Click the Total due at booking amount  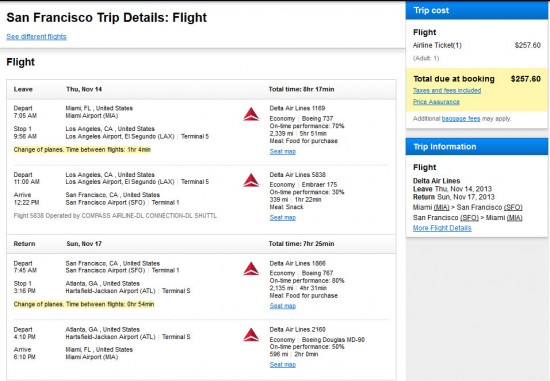pyautogui.click(x=525, y=79)
